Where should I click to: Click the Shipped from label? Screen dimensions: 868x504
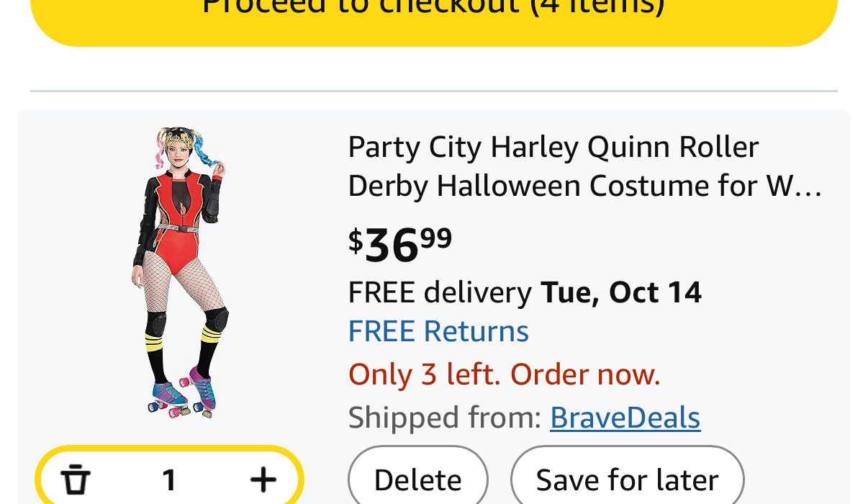pyautogui.click(x=444, y=418)
